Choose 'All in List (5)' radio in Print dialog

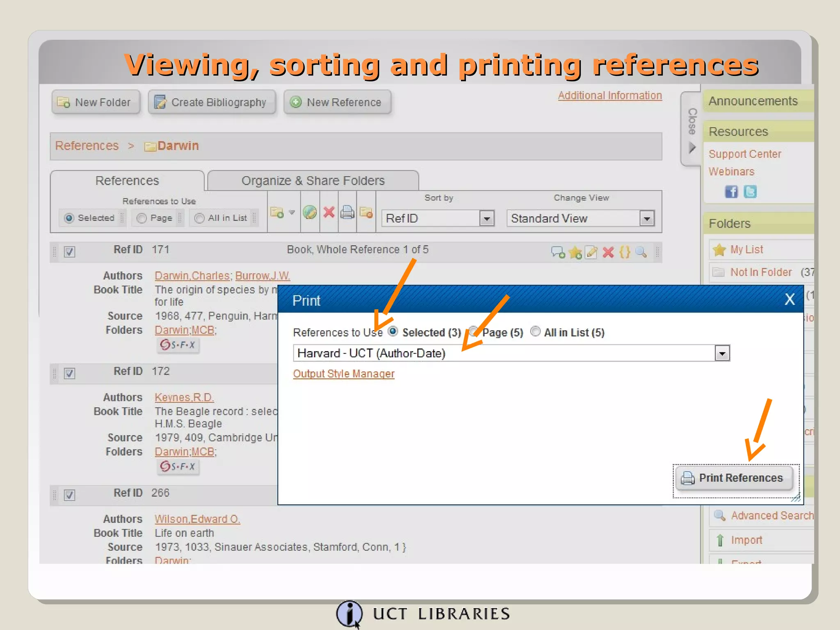pos(535,331)
